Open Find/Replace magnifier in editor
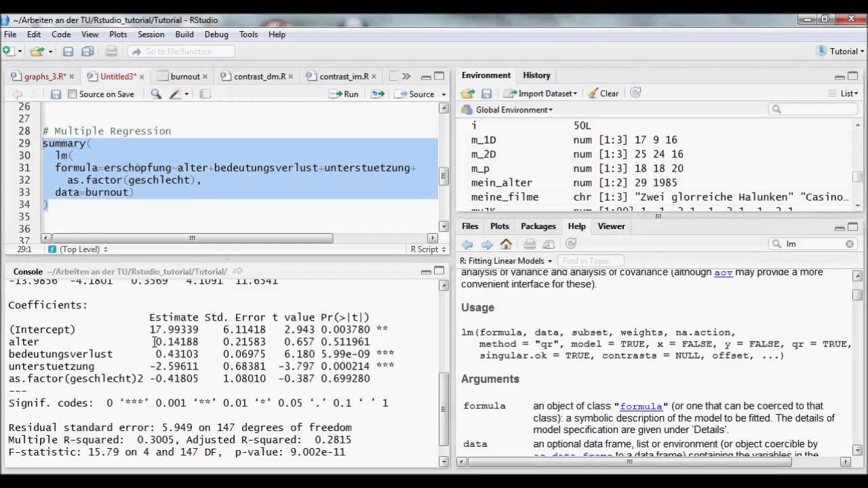The width and height of the screenshot is (868, 488). [156, 94]
